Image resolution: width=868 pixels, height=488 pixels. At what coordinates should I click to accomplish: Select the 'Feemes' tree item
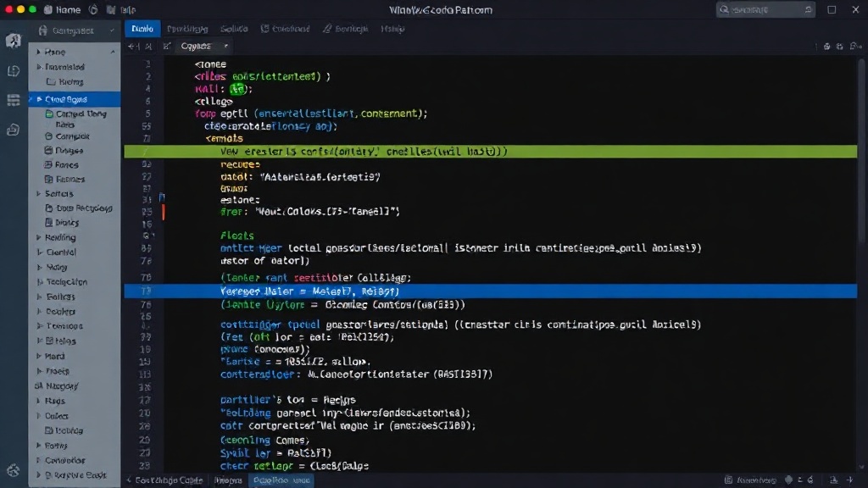[x=70, y=180]
